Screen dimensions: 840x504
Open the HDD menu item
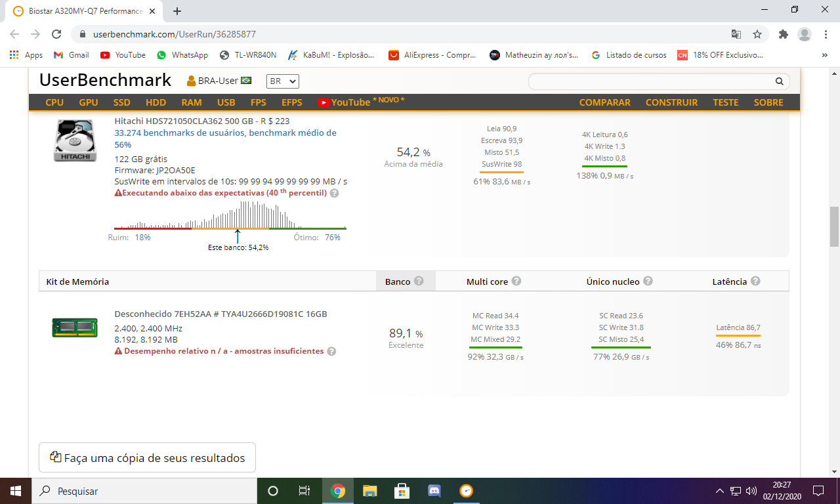(x=156, y=102)
